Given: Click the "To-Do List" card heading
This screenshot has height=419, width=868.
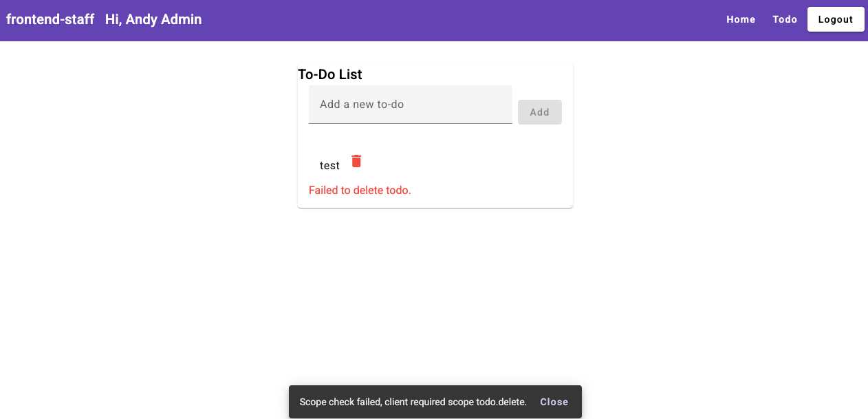Looking at the screenshot, I should (x=330, y=74).
